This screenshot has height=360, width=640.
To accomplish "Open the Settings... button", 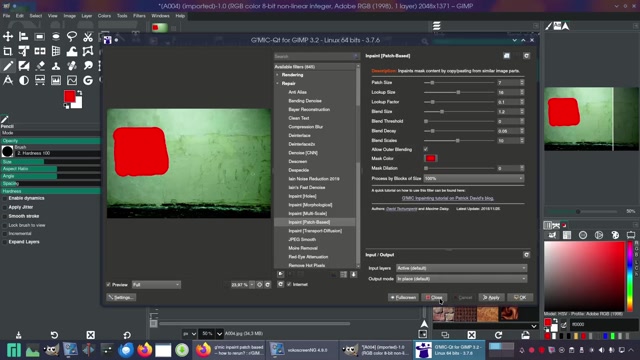I will click(x=121, y=298).
